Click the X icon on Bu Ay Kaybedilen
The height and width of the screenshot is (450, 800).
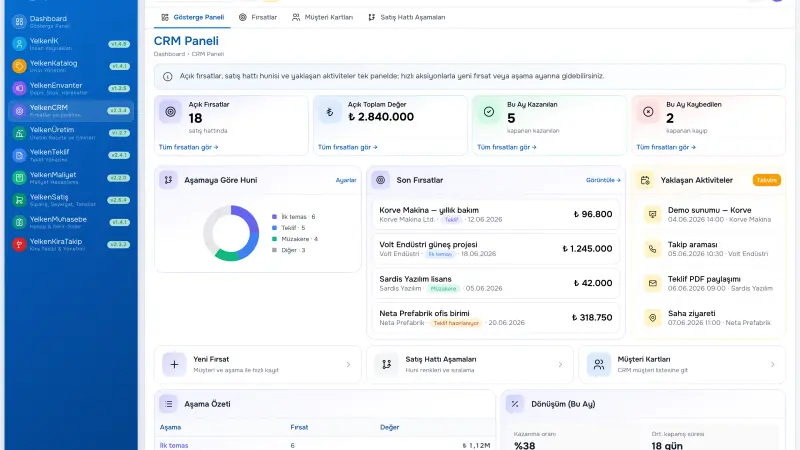648,112
